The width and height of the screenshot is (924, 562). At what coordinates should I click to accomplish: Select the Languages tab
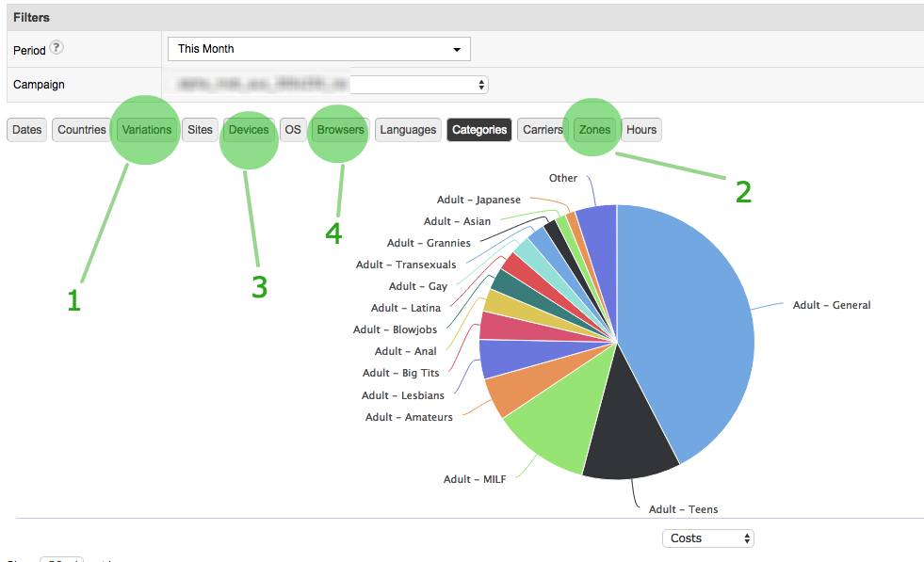(x=408, y=130)
